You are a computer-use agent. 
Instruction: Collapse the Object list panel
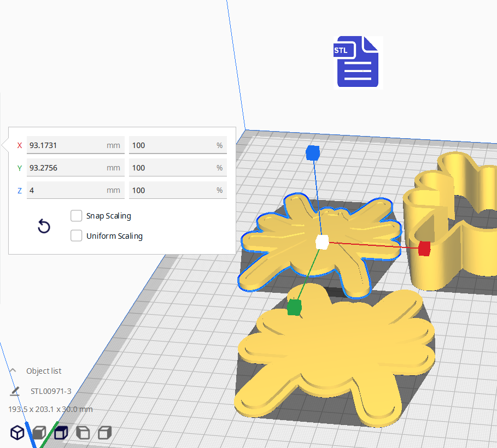[x=13, y=370]
